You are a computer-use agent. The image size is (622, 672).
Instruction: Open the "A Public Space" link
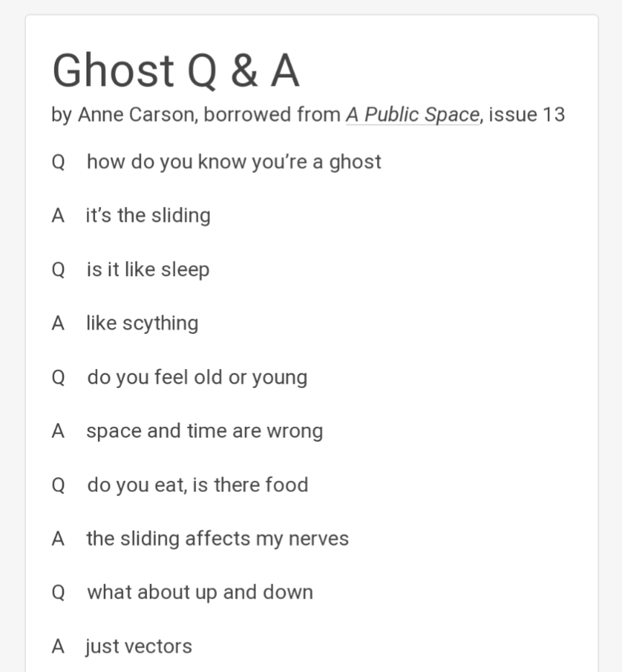click(x=412, y=115)
